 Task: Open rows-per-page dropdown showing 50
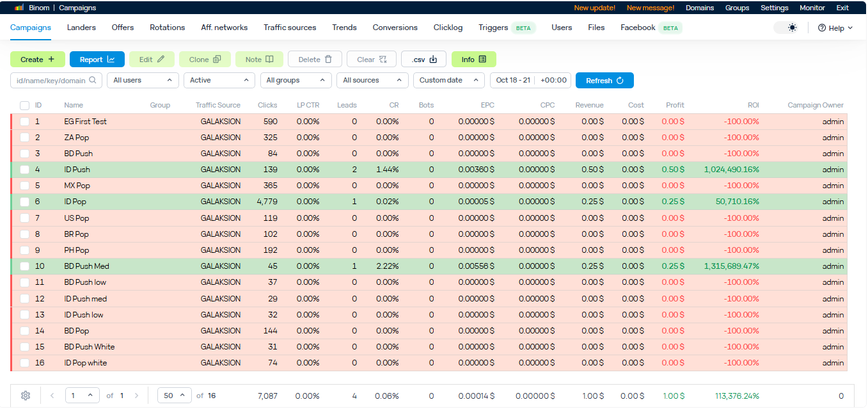click(175, 396)
